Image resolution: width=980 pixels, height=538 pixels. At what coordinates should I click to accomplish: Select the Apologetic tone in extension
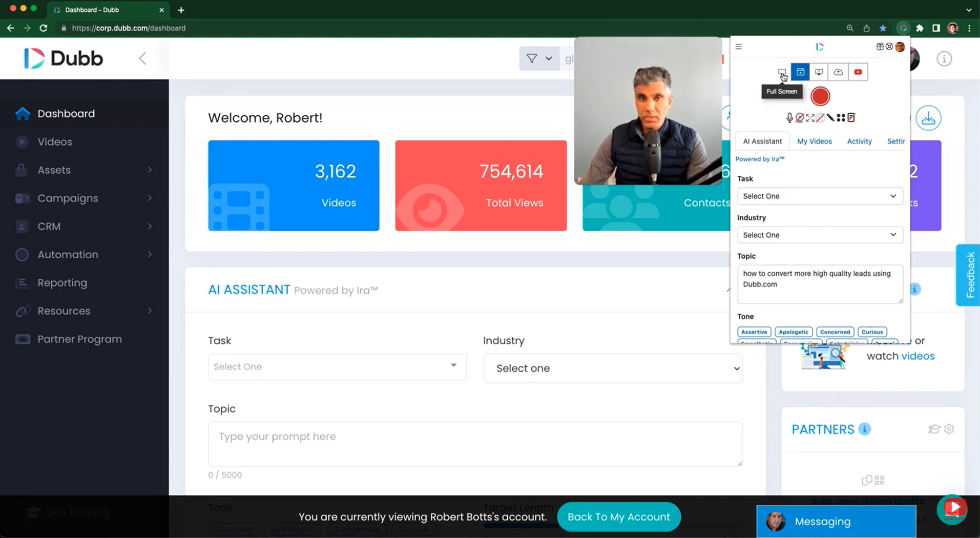pos(793,332)
